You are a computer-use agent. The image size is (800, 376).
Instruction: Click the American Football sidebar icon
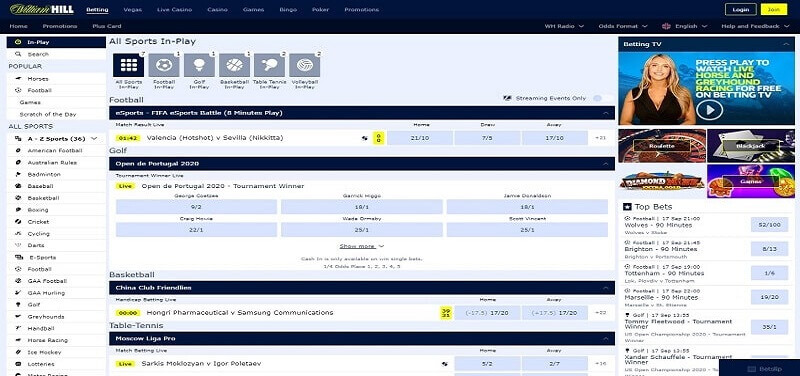18,151
